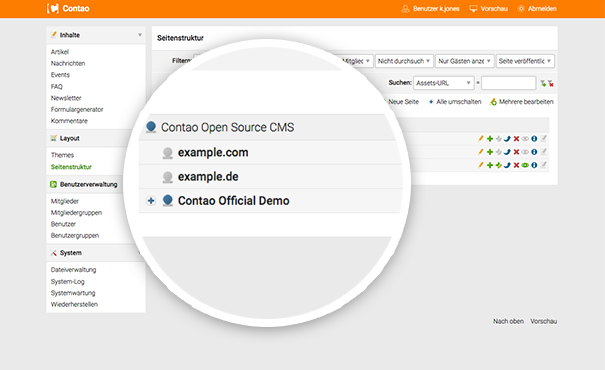
Task: Open Seitenstruktur in the Layout menu
Action: coord(71,167)
